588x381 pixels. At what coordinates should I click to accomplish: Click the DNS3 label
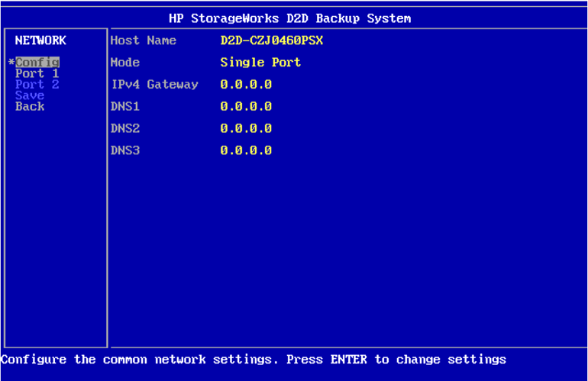pos(125,150)
